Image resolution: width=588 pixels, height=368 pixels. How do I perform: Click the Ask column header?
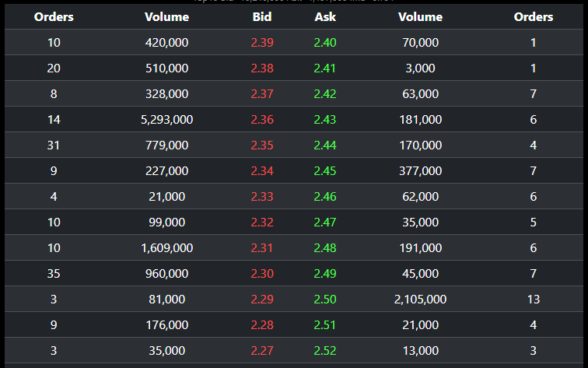[325, 16]
